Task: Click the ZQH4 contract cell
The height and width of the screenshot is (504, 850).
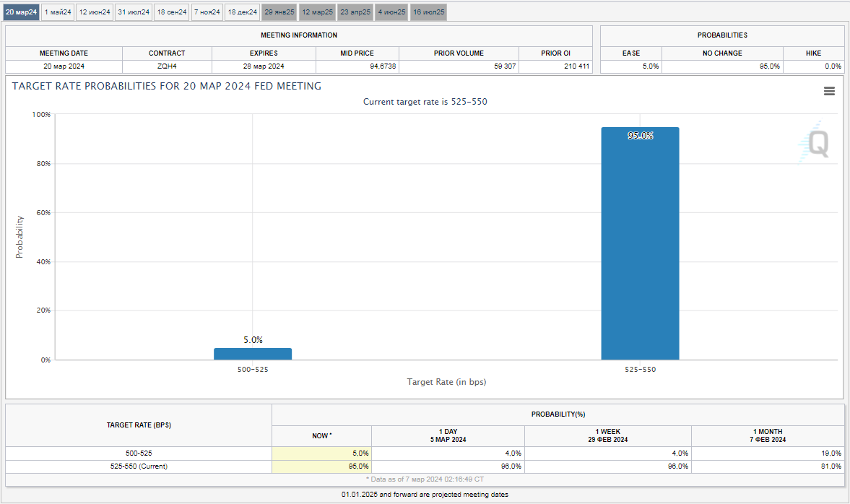Action: (167, 66)
